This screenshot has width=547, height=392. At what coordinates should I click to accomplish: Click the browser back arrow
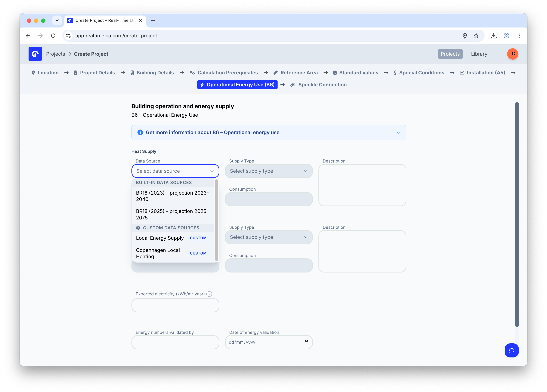point(28,36)
